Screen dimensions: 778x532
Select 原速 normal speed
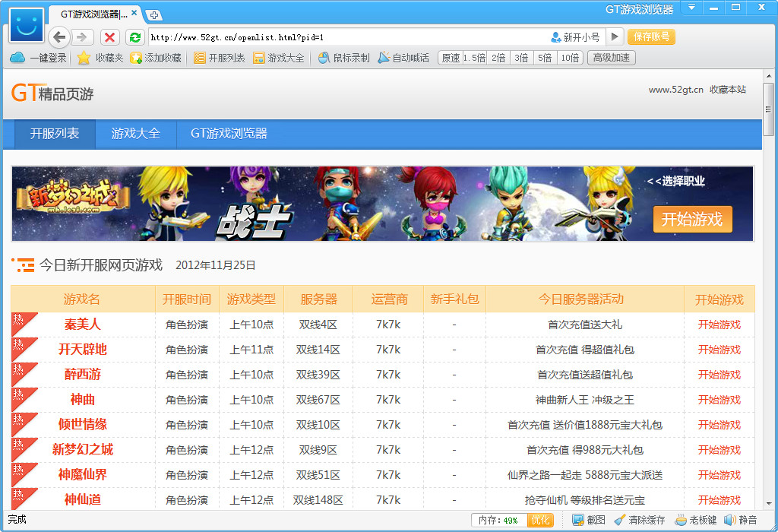click(x=451, y=58)
